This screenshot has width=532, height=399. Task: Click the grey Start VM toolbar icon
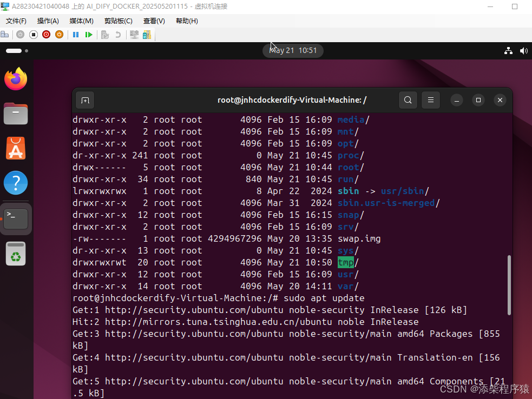coord(21,35)
